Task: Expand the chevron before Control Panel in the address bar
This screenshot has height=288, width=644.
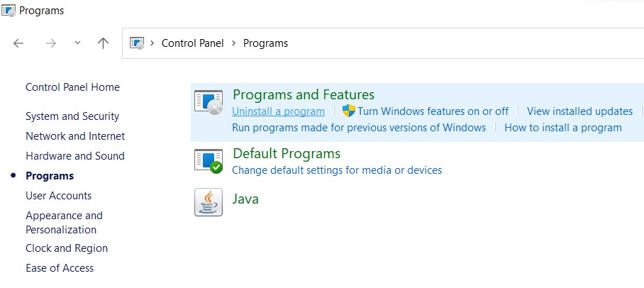Action: coord(152,43)
